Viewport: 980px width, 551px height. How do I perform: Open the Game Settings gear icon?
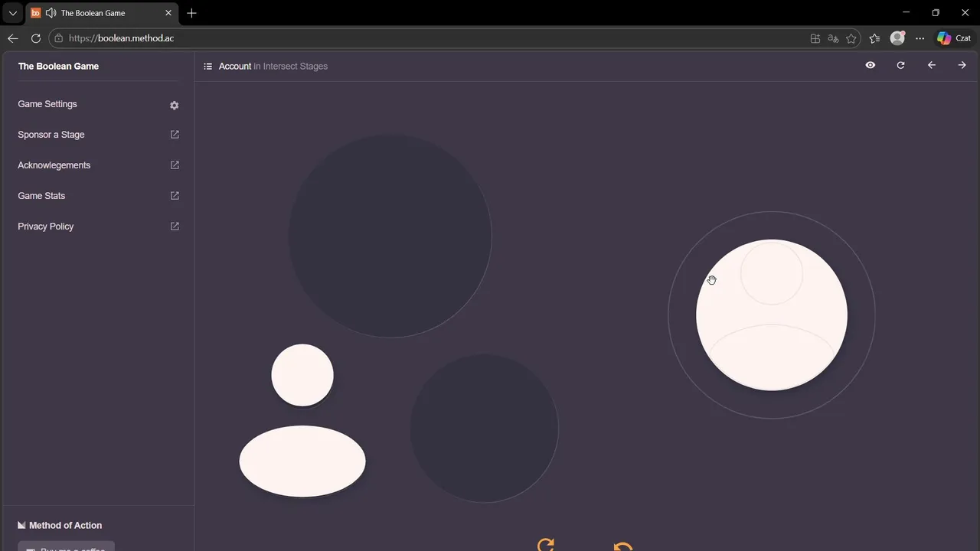175,105
